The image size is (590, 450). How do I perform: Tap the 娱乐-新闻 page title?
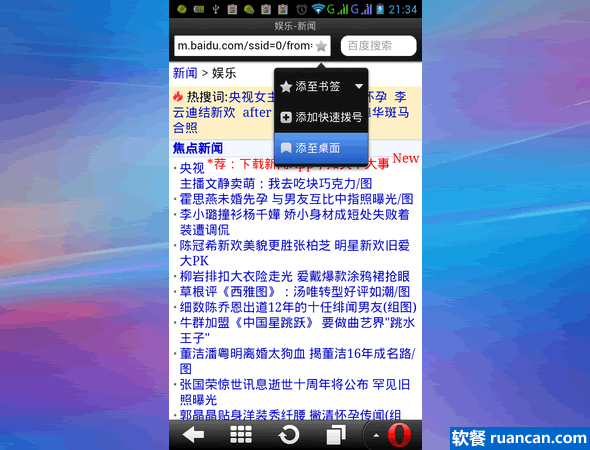tap(295, 26)
